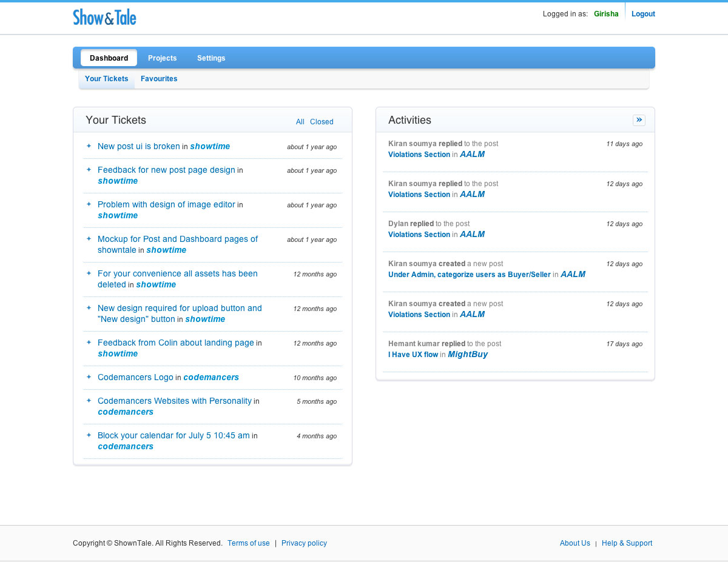Click the Logout link
This screenshot has height=582, width=728.
point(643,14)
